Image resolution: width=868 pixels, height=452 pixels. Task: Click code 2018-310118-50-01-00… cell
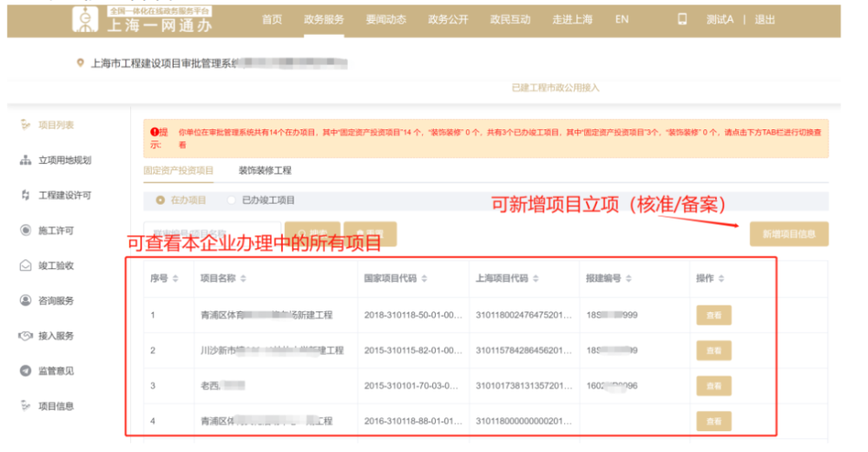[413, 315]
